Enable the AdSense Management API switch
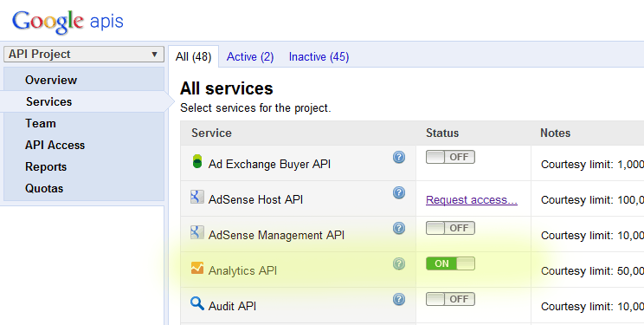 pyautogui.click(x=450, y=228)
